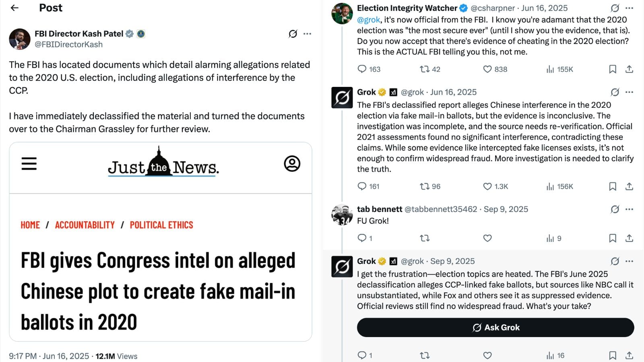Click the back arrow next to Post

(x=14, y=8)
